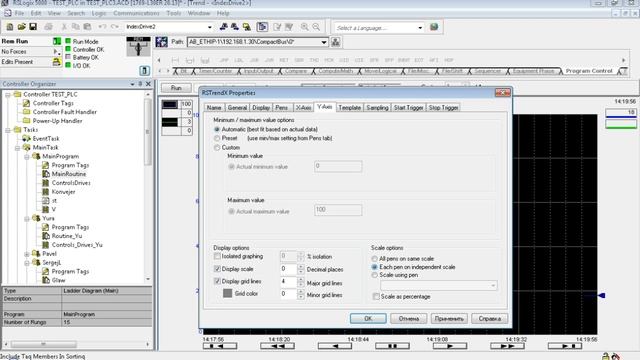Enable the Isolated graphing checkbox
This screenshot has width=640, height=360.
pyautogui.click(x=217, y=256)
